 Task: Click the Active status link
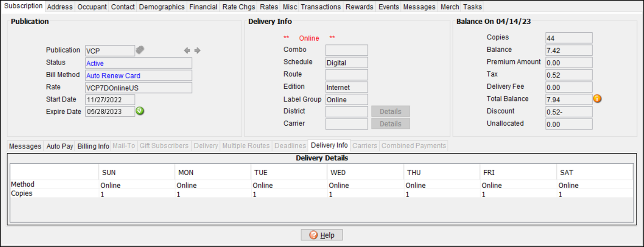click(95, 63)
